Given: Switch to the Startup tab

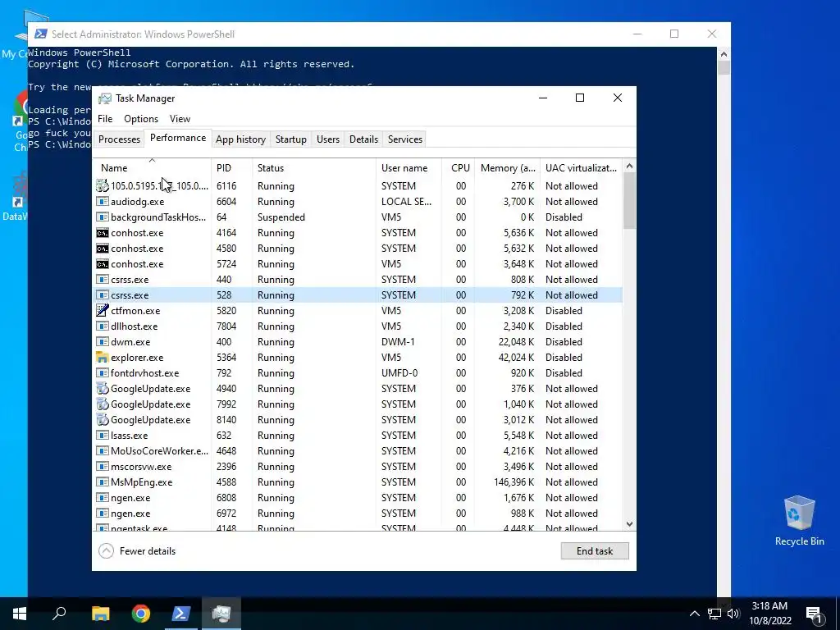Looking at the screenshot, I should (x=291, y=139).
